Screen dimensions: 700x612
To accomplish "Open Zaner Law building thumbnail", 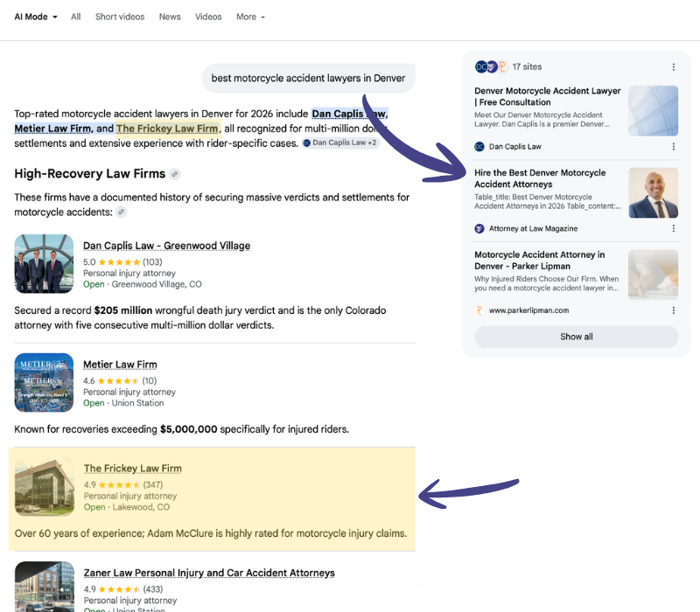I will click(45, 587).
